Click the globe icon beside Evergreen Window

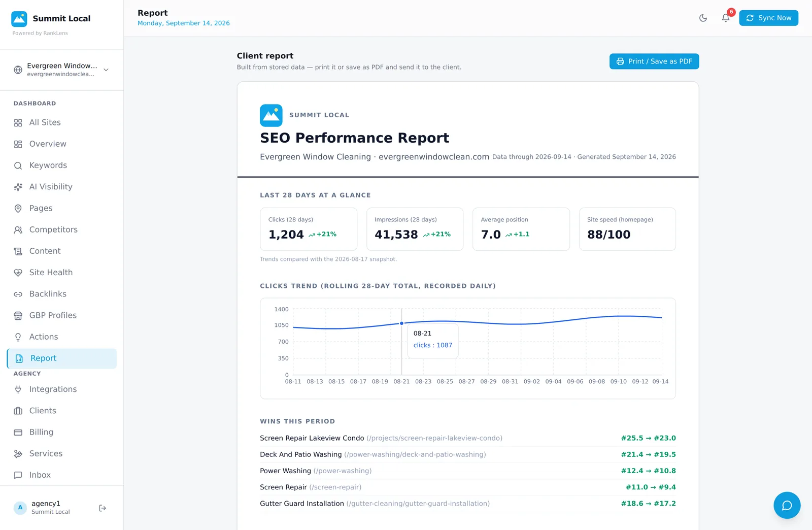(x=18, y=70)
